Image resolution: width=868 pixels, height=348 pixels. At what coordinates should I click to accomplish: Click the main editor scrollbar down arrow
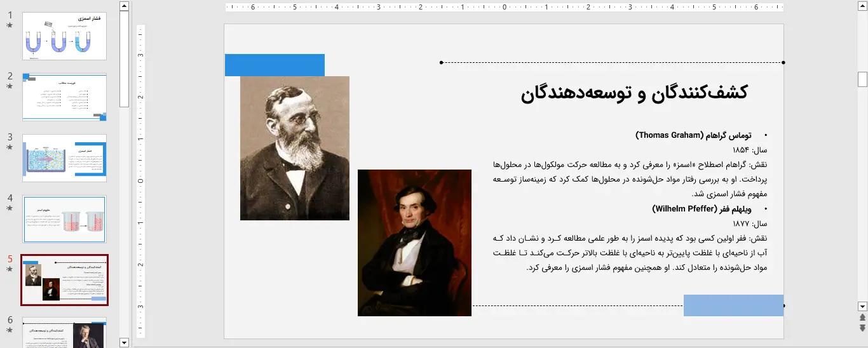[862, 305]
